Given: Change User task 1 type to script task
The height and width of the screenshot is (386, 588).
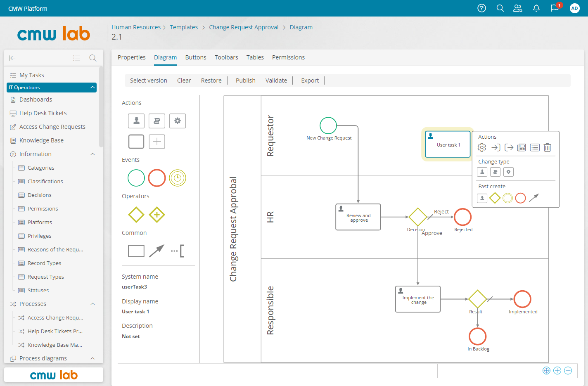Looking at the screenshot, I should click(x=495, y=172).
